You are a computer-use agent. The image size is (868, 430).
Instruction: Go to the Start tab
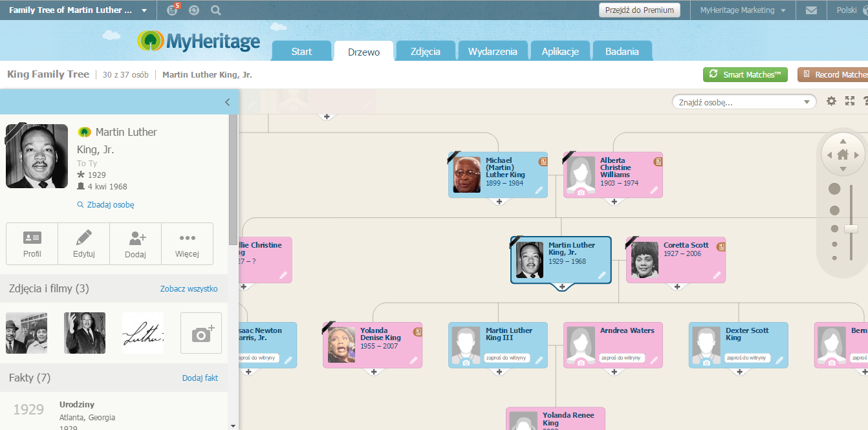pos(301,52)
